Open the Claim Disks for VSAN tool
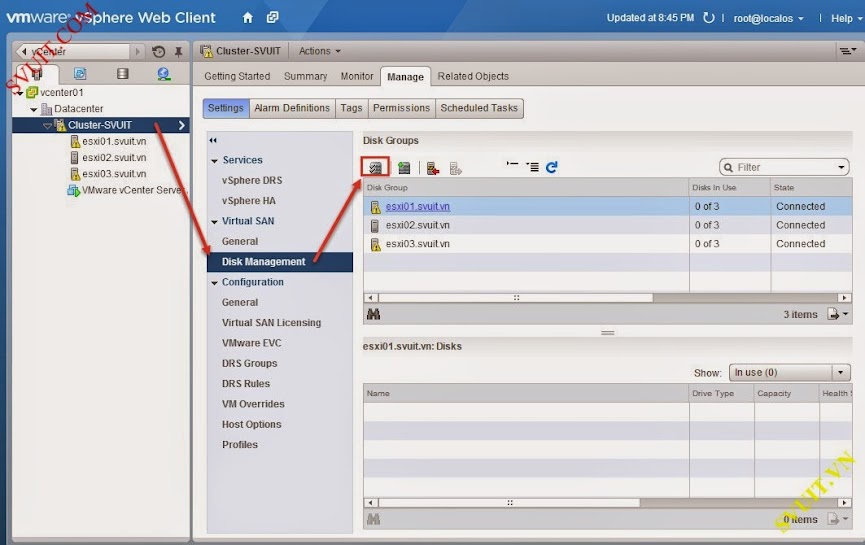 (x=376, y=167)
